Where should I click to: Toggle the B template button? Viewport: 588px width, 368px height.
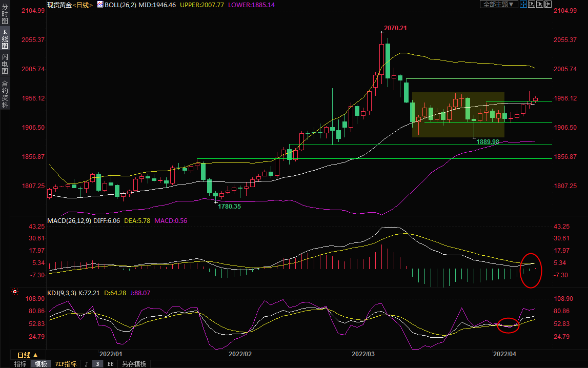[x=97, y=364]
